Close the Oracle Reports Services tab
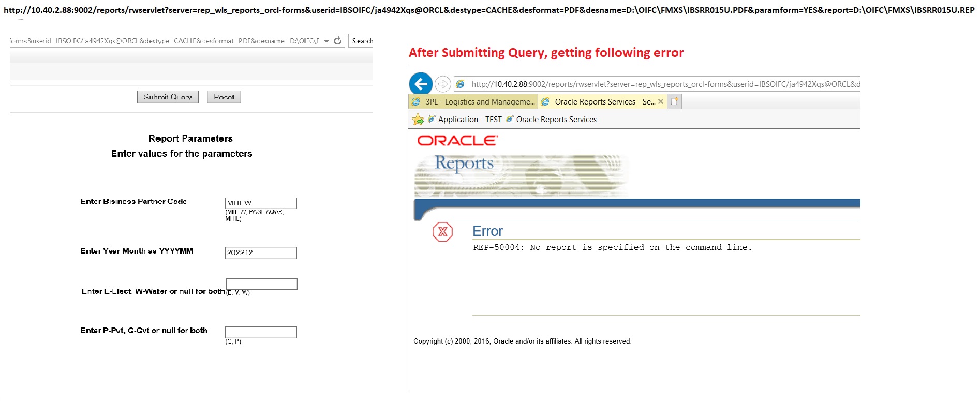Image resolution: width=980 pixels, height=402 pixels. click(x=661, y=102)
